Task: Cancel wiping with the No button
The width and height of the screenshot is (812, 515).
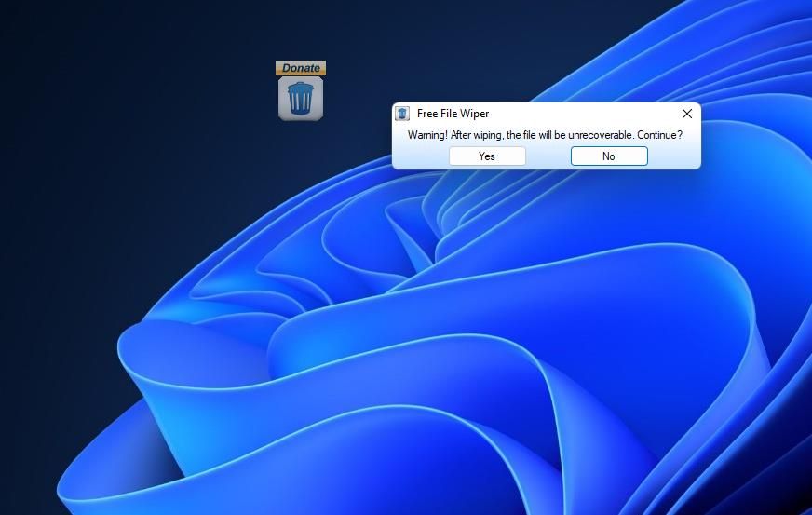Action: [x=609, y=156]
